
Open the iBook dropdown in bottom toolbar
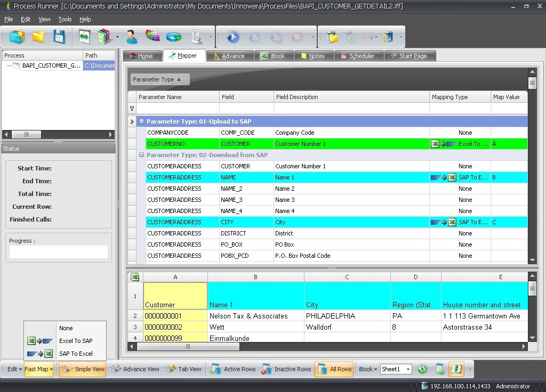coord(368,369)
